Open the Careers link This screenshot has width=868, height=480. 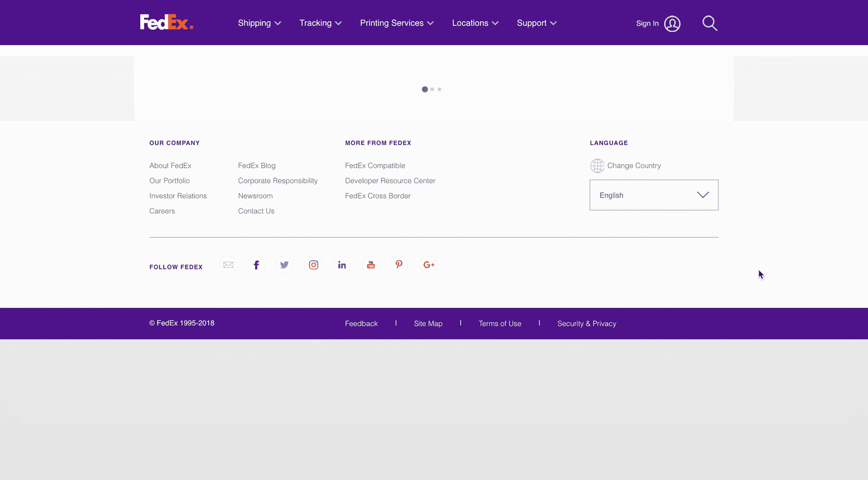[162, 211]
